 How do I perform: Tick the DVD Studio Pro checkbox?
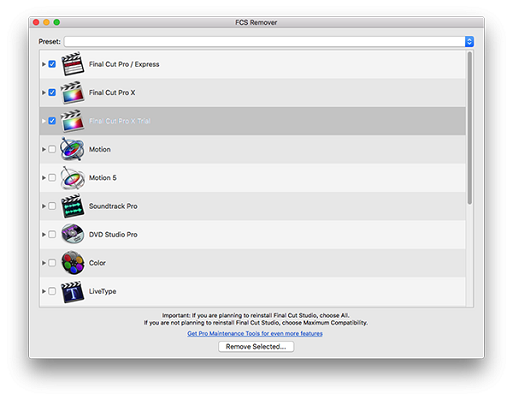click(x=52, y=234)
